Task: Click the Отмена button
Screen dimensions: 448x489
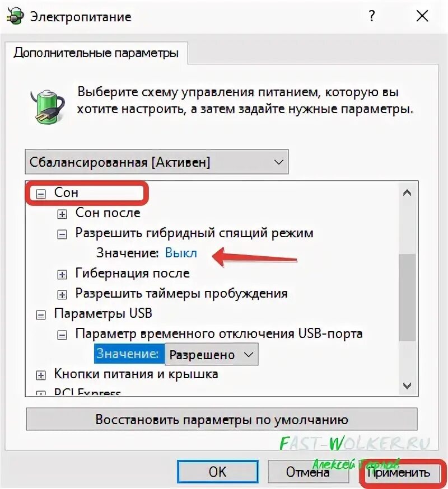Action: coord(307,472)
